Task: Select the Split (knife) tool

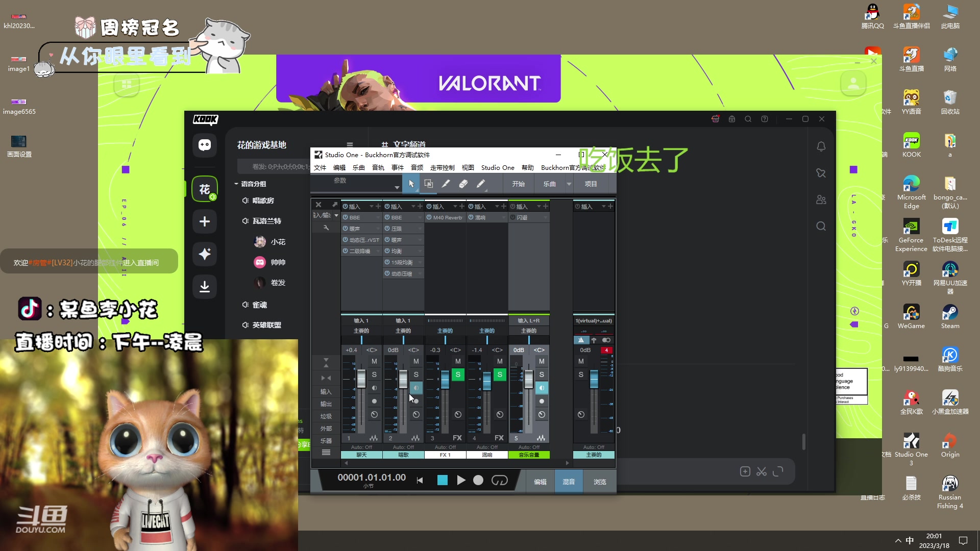Action: pos(446,184)
